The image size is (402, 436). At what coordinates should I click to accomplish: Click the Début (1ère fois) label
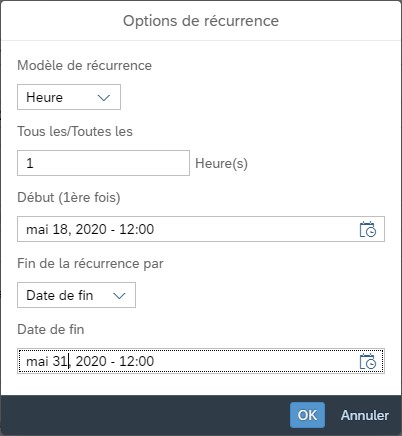tap(69, 197)
